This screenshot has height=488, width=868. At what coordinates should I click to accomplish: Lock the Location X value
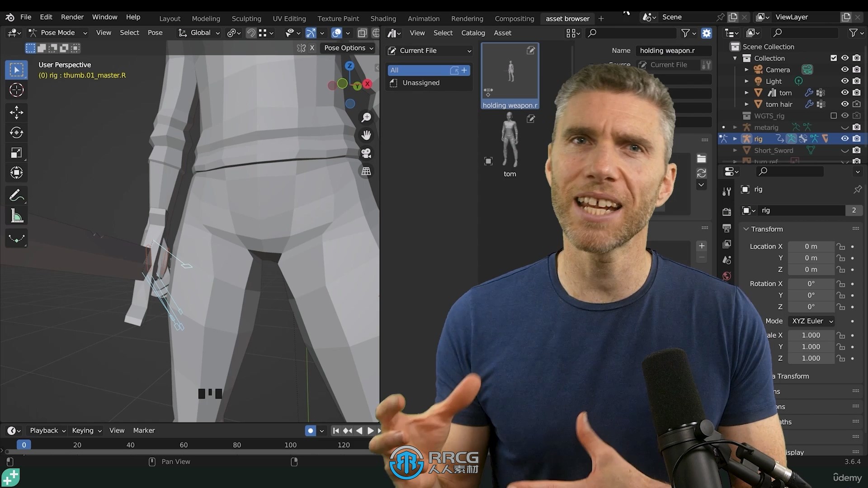[x=840, y=246]
